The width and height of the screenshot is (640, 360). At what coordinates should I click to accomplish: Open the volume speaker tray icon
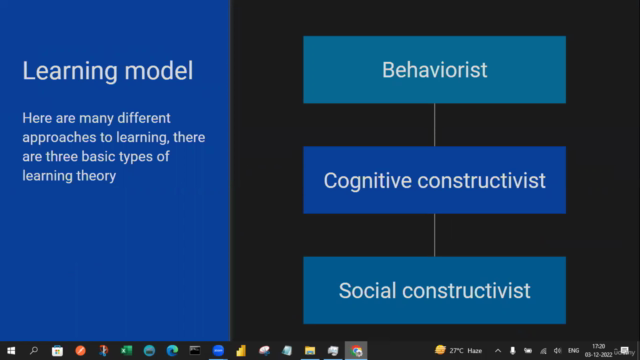click(x=558, y=351)
